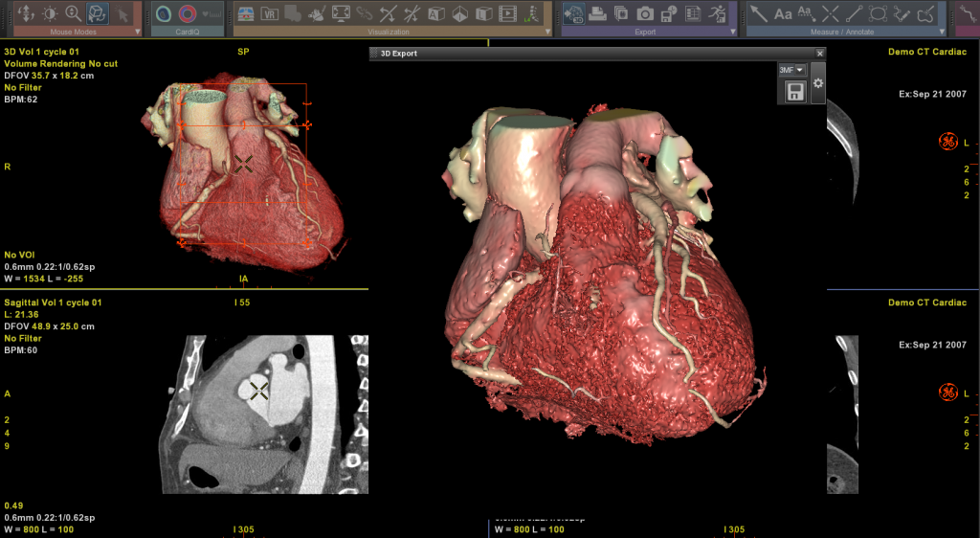This screenshot has width=980, height=538.
Task: Click the VR folder icon
Action: click(269, 13)
